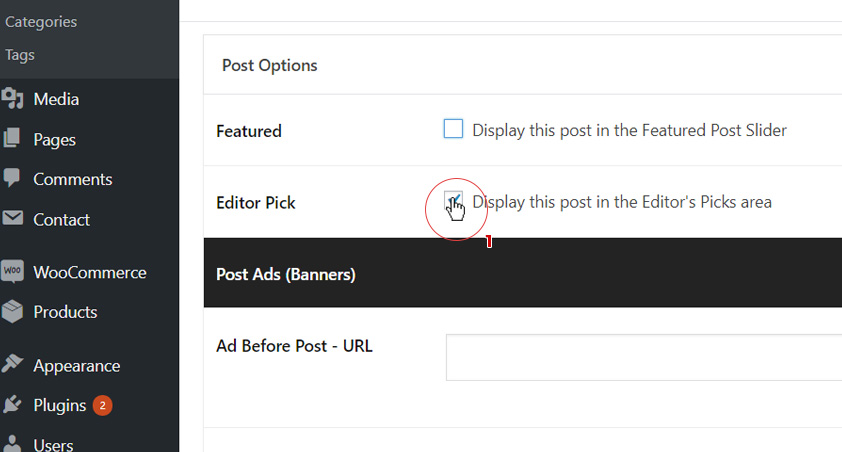Click the Products box icon
Viewport: 842px width, 452px height.
13,312
